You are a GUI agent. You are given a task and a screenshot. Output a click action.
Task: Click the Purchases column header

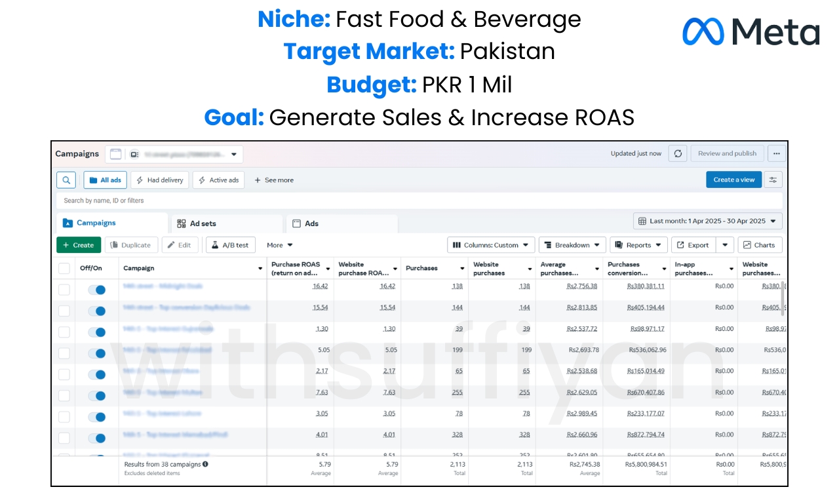pos(434,269)
